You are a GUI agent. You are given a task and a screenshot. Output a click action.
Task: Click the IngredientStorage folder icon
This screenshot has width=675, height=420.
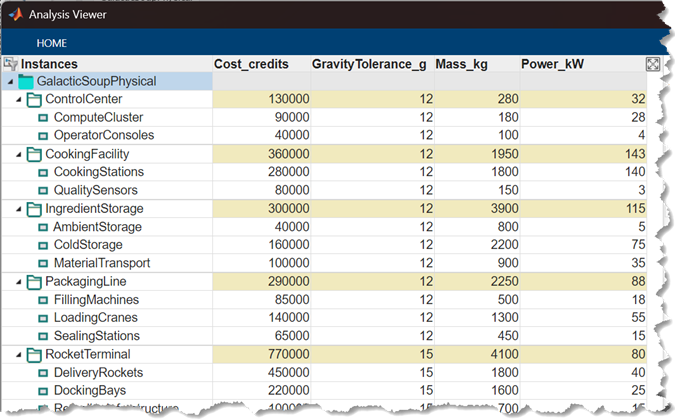(34, 209)
